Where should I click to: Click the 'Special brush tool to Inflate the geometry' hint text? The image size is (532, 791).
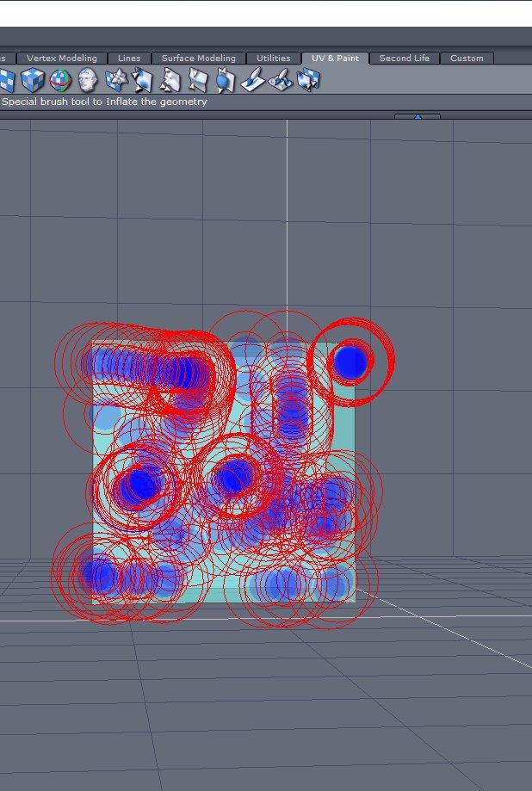[x=104, y=102]
